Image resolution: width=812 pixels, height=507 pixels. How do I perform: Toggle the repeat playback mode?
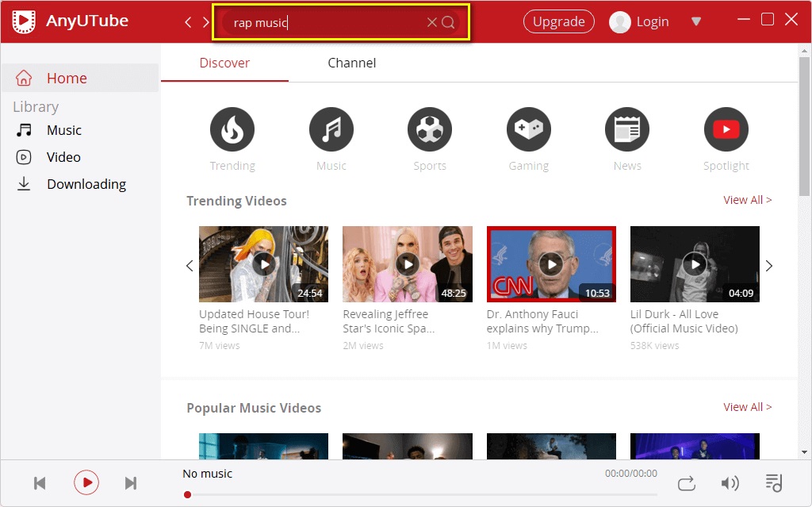pos(687,482)
